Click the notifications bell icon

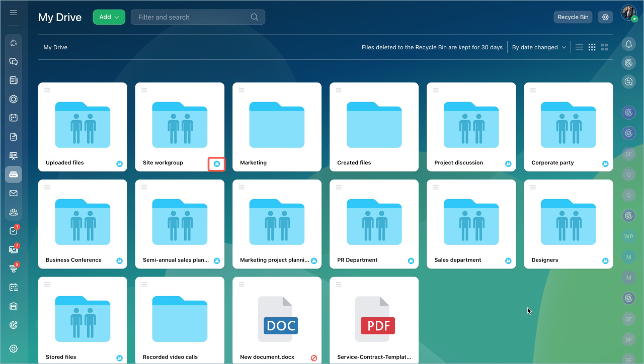(628, 44)
